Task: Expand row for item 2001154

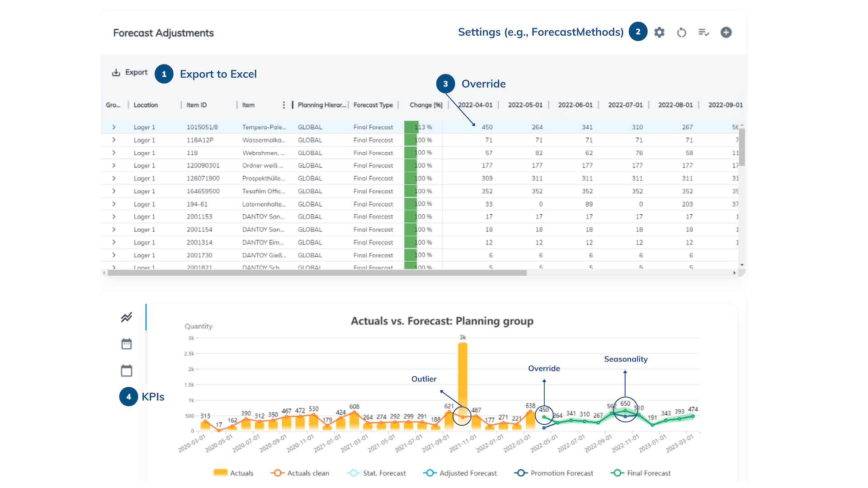Action: [x=114, y=230]
